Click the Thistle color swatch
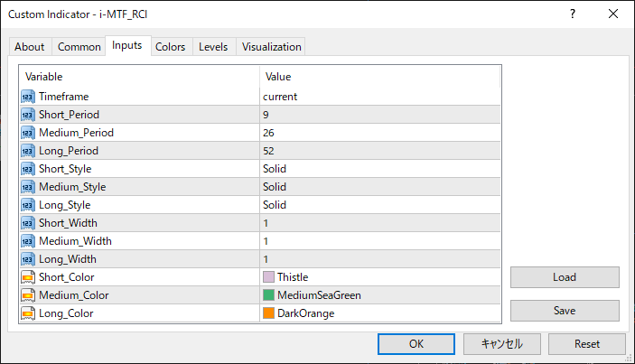635x364 pixels. click(x=268, y=277)
